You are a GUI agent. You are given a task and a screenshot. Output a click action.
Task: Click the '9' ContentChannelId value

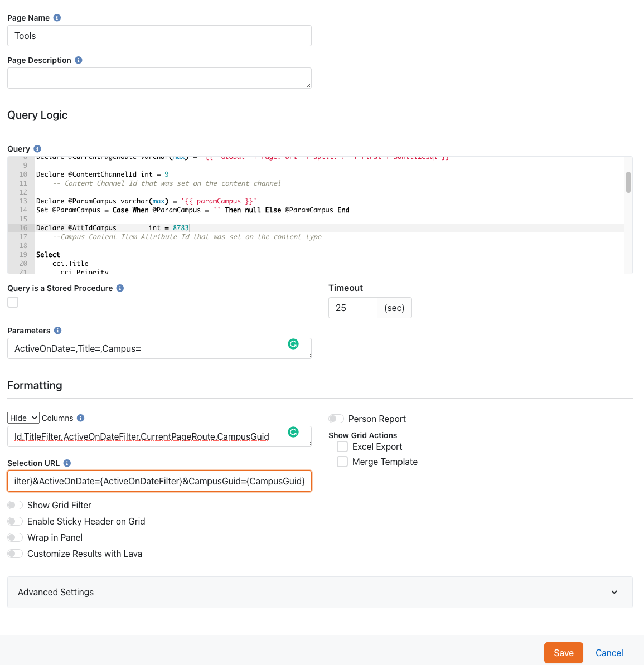point(167,174)
